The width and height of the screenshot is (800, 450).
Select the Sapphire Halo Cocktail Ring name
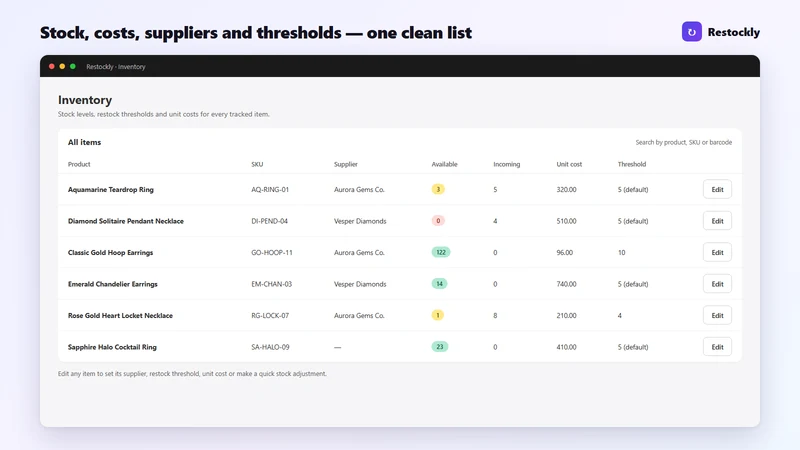(x=112, y=347)
